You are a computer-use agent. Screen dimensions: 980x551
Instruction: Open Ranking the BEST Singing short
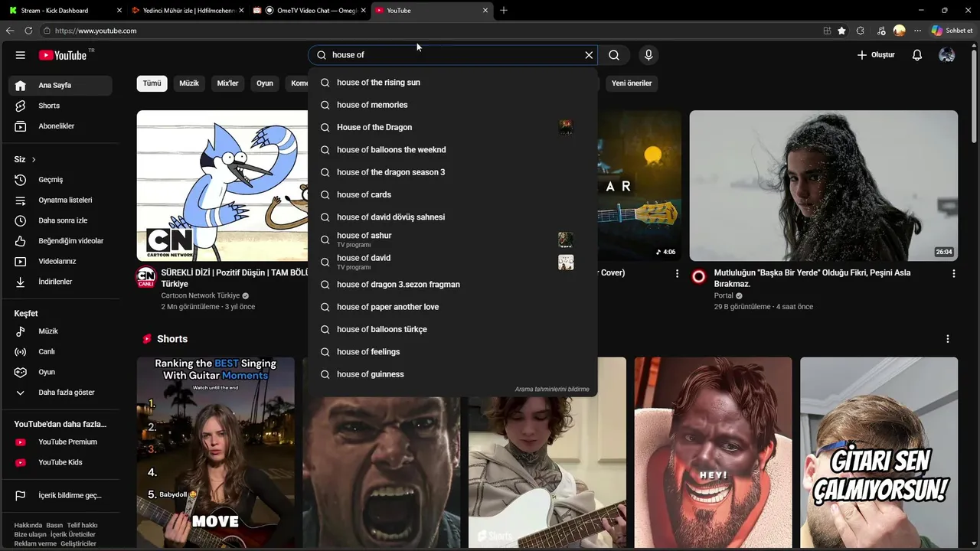click(216, 453)
